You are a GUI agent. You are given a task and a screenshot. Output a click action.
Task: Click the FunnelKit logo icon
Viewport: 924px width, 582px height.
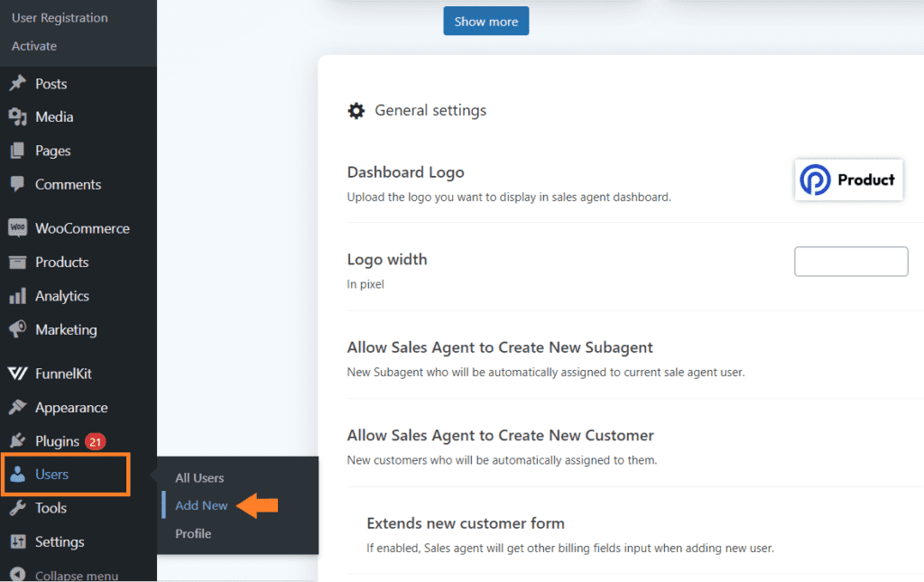pos(18,374)
